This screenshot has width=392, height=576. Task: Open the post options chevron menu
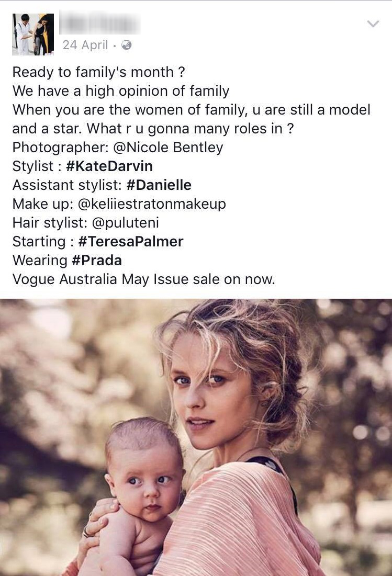[373, 24]
